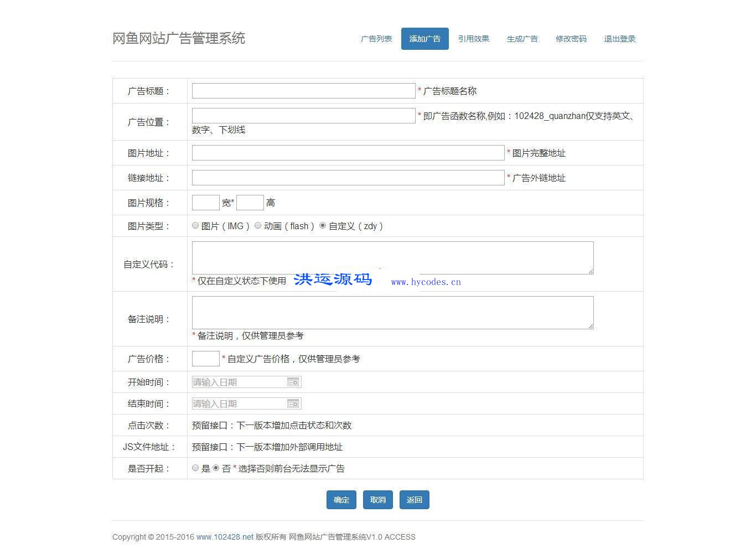756x559 pixels.
Task: Focus the 广告位置 input field
Action: (303, 116)
